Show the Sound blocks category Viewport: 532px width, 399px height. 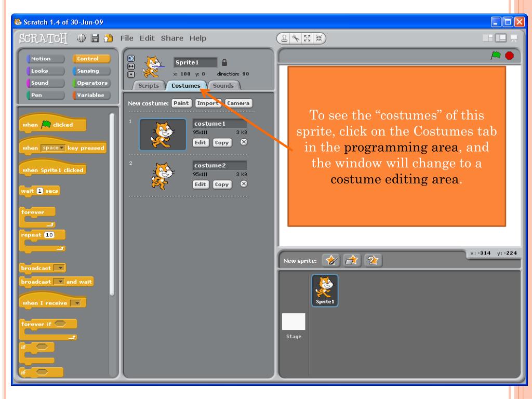click(46, 83)
